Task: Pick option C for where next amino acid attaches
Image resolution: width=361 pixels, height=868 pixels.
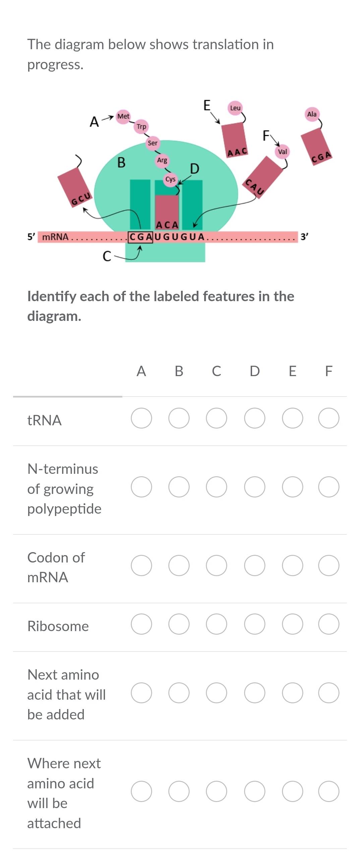Action: pyautogui.click(x=216, y=791)
